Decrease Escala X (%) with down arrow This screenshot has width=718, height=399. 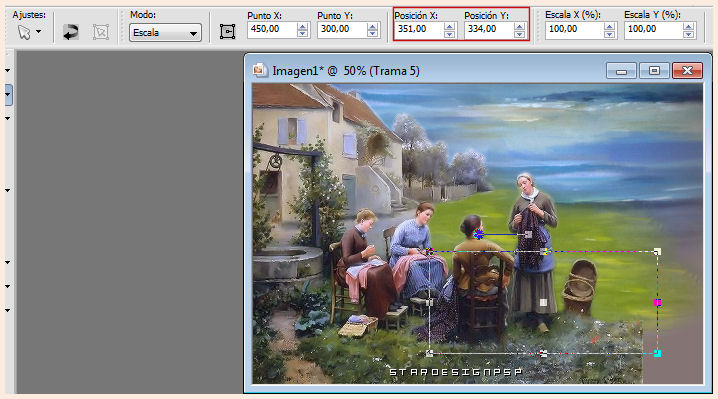coord(609,33)
